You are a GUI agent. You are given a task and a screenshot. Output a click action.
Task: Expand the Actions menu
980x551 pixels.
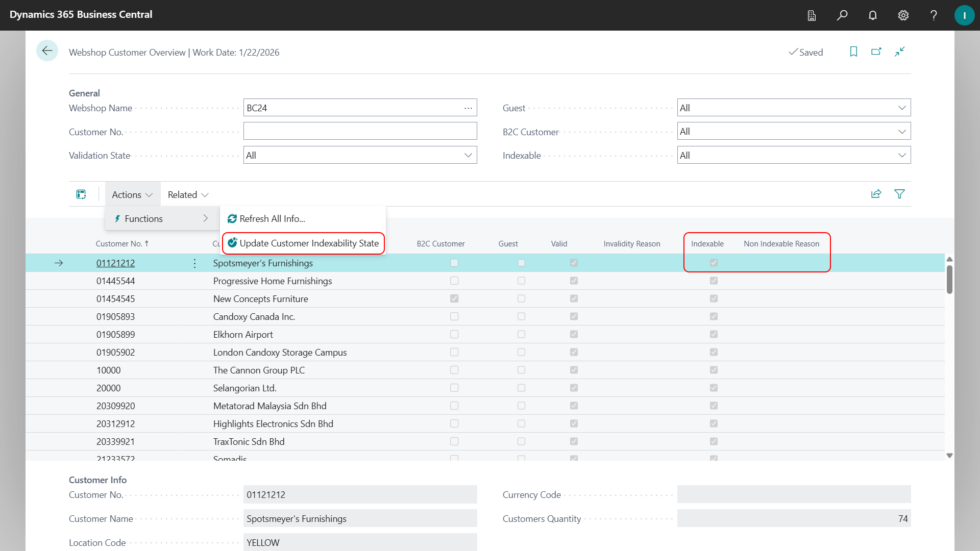coord(132,194)
